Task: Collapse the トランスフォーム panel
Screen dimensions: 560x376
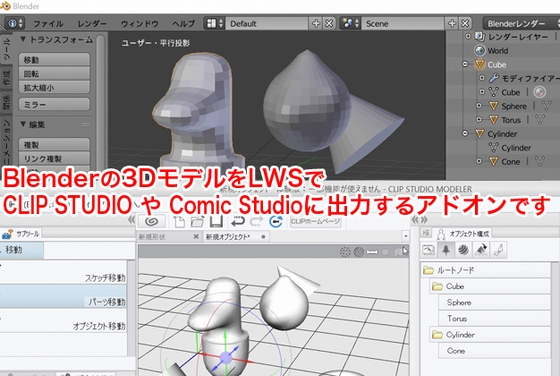Action: [x=23, y=39]
